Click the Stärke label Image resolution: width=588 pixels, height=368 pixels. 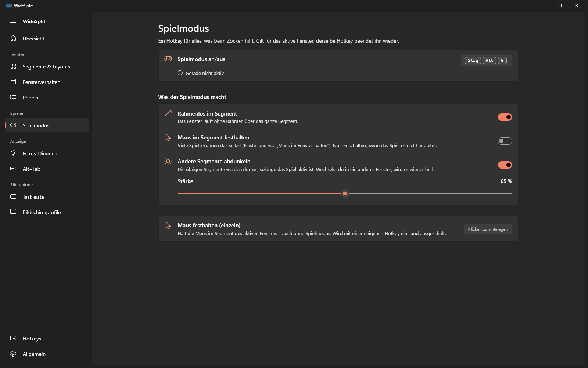click(185, 181)
